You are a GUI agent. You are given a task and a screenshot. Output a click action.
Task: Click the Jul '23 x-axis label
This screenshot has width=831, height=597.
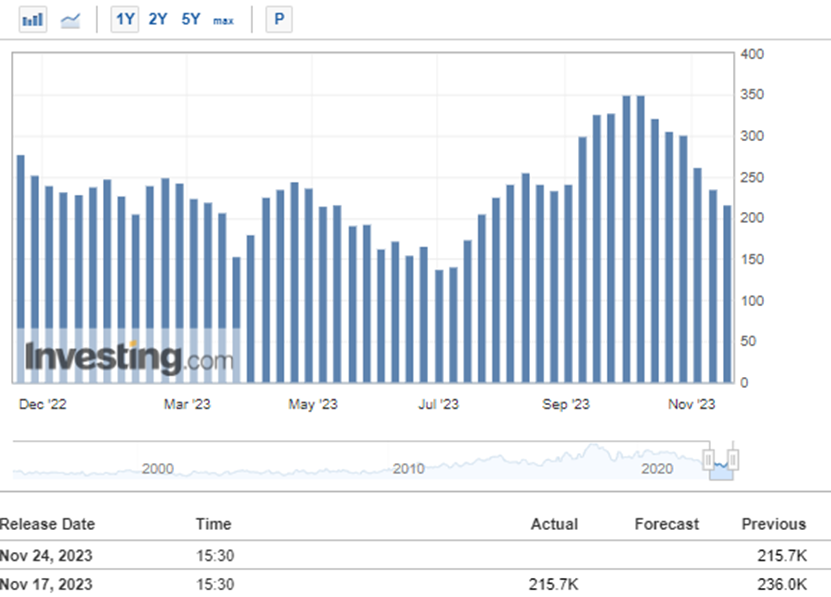click(x=438, y=405)
